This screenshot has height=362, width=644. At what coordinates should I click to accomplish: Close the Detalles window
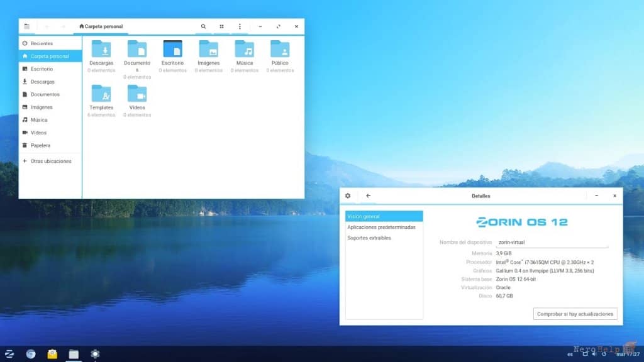pyautogui.click(x=614, y=196)
